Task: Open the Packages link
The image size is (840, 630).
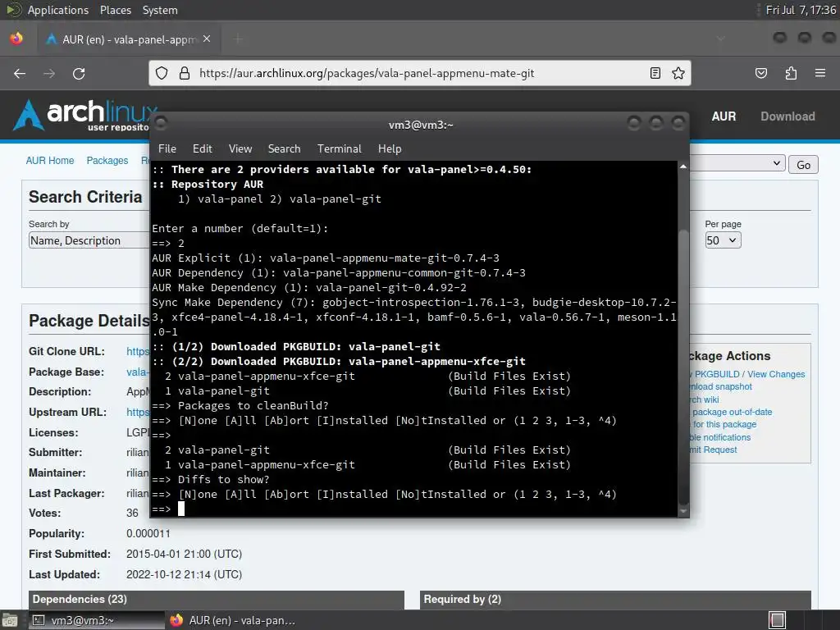Action: (107, 161)
